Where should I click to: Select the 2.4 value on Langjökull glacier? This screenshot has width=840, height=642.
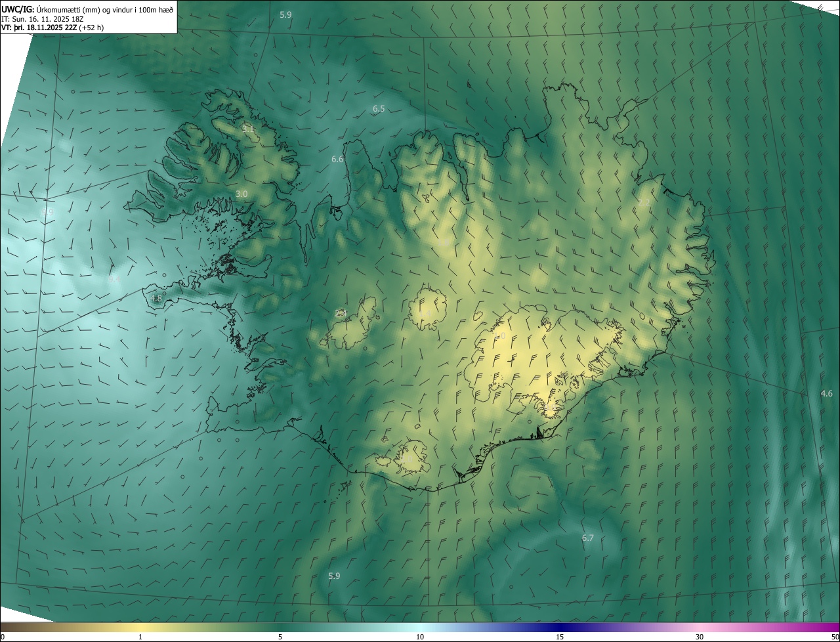tap(341, 313)
